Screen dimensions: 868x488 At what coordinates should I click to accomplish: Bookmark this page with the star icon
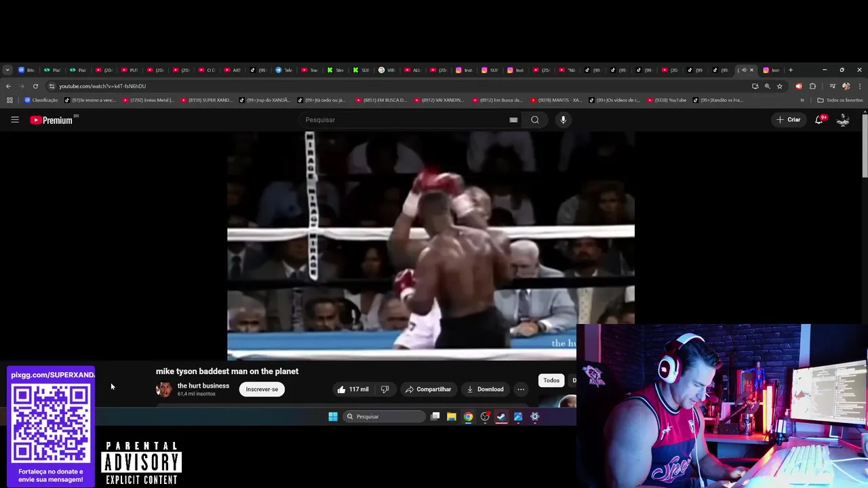(x=780, y=86)
